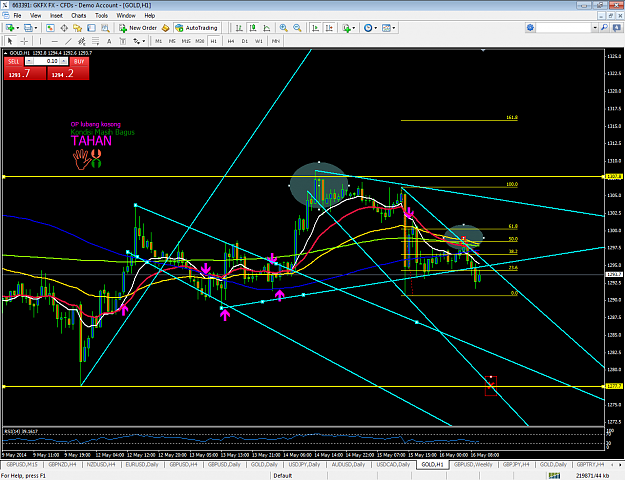Select the equidistant channel tool
This screenshot has width=625, height=480.
pyautogui.click(x=82, y=41)
